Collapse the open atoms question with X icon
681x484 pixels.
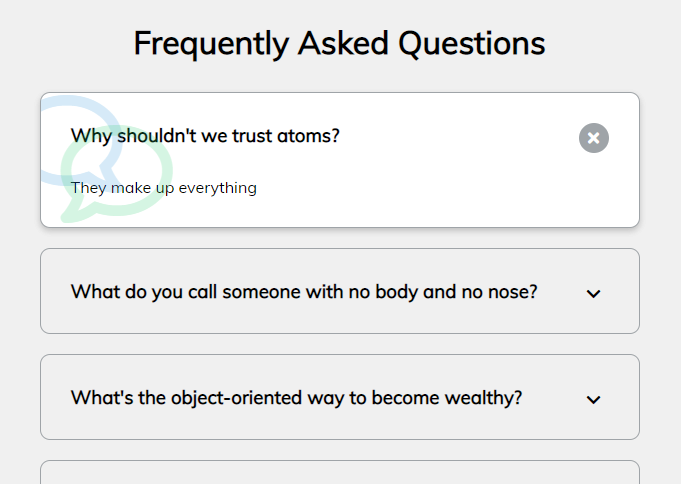click(x=593, y=138)
